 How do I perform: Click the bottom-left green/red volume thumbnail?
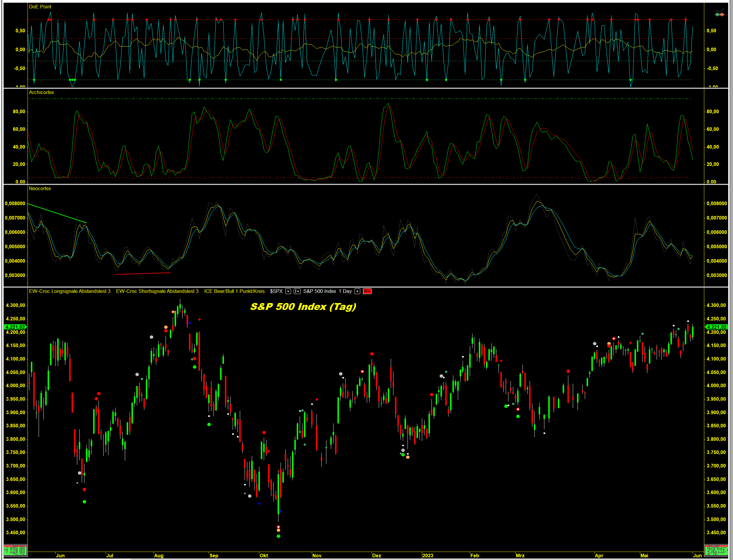[x=15, y=550]
